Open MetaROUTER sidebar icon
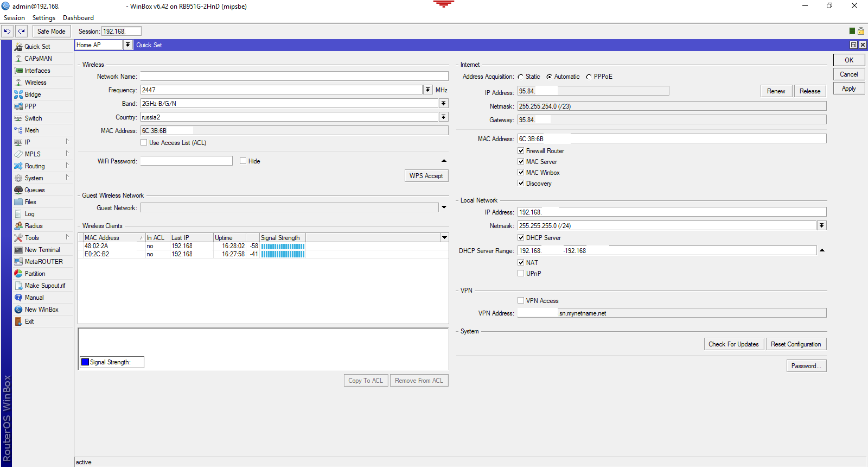This screenshot has height=467, width=868. click(18, 262)
